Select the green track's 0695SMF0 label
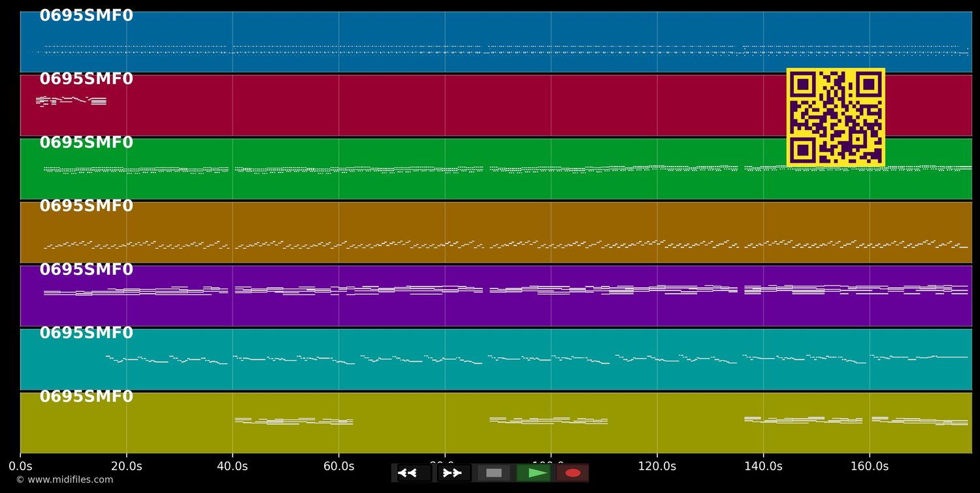Image resolution: width=980 pixels, height=493 pixels. (x=86, y=143)
